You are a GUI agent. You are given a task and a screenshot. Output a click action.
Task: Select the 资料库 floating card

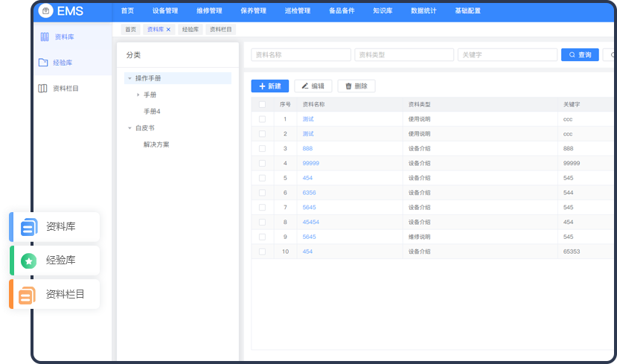pyautogui.click(x=54, y=227)
